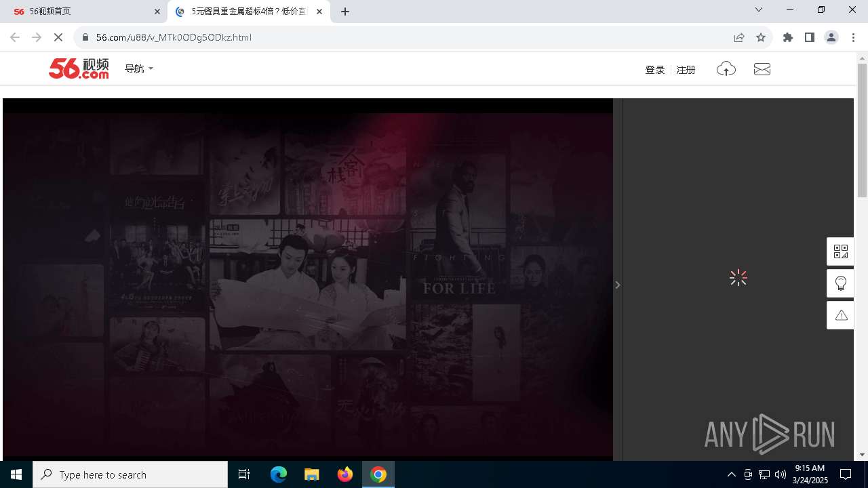Collapse the side panel with arrow
This screenshot has height=488, width=868.
pos(618,285)
